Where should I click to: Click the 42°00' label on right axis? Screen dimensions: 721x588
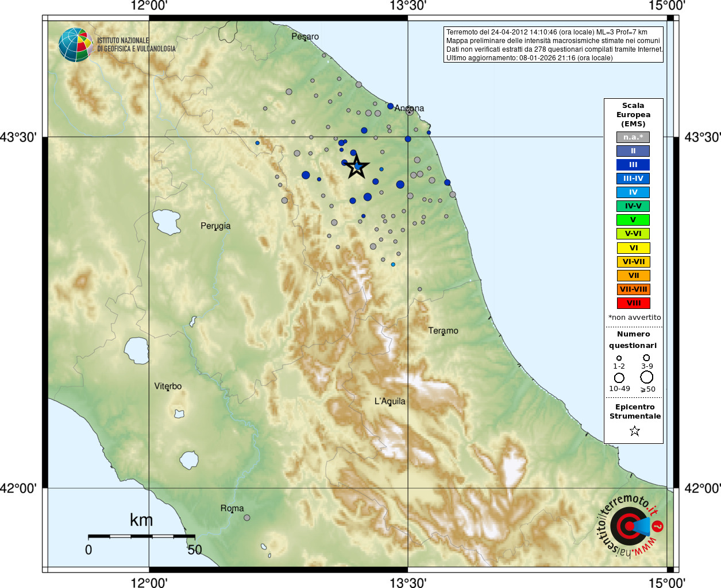coord(703,489)
